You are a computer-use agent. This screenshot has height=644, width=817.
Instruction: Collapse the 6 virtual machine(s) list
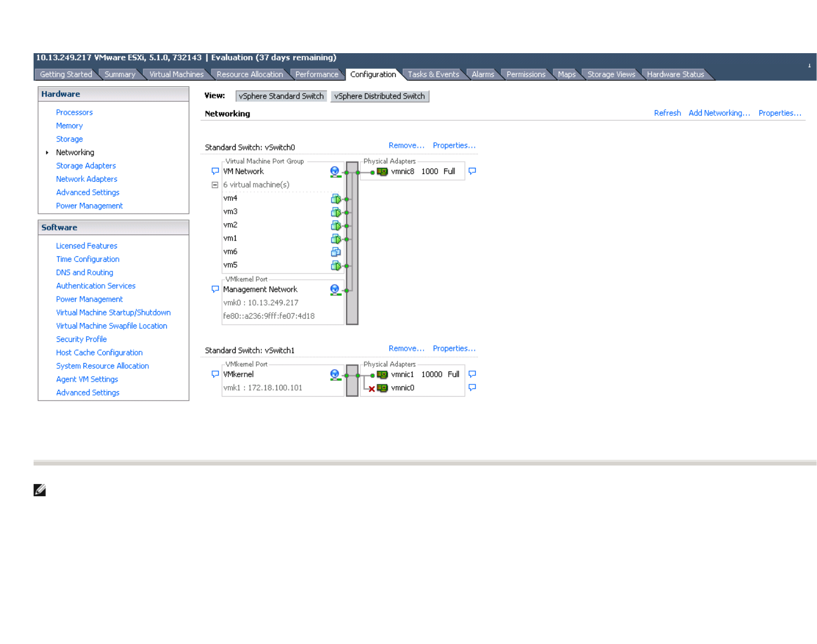pyautogui.click(x=215, y=185)
